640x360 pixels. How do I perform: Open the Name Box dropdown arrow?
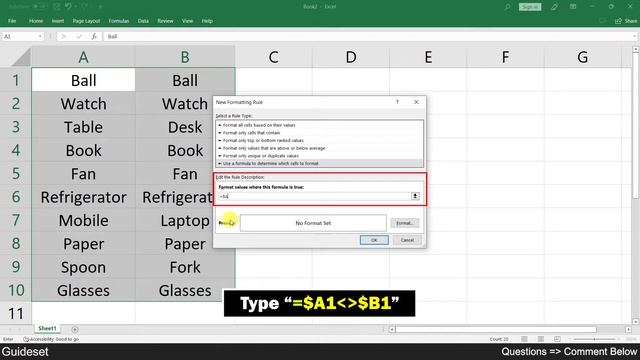click(x=40, y=36)
